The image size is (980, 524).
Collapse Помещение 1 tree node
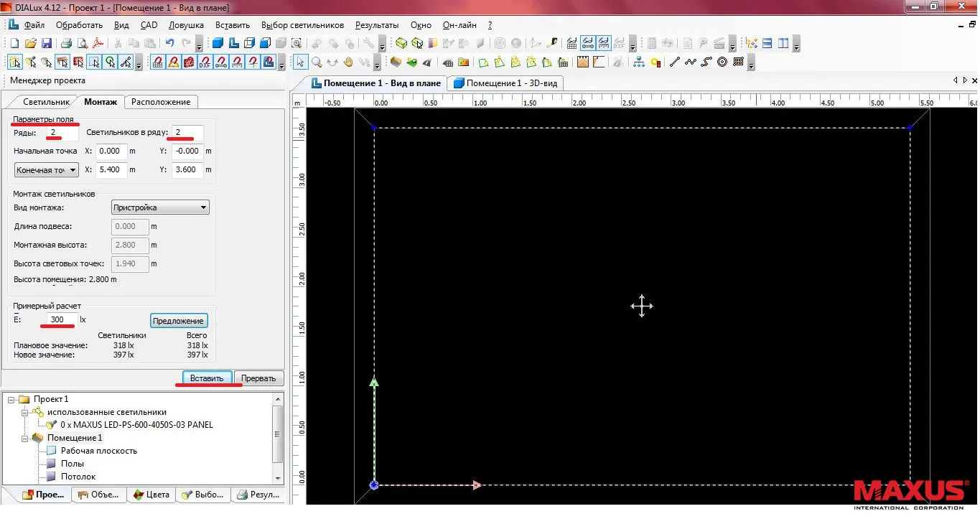coord(24,438)
